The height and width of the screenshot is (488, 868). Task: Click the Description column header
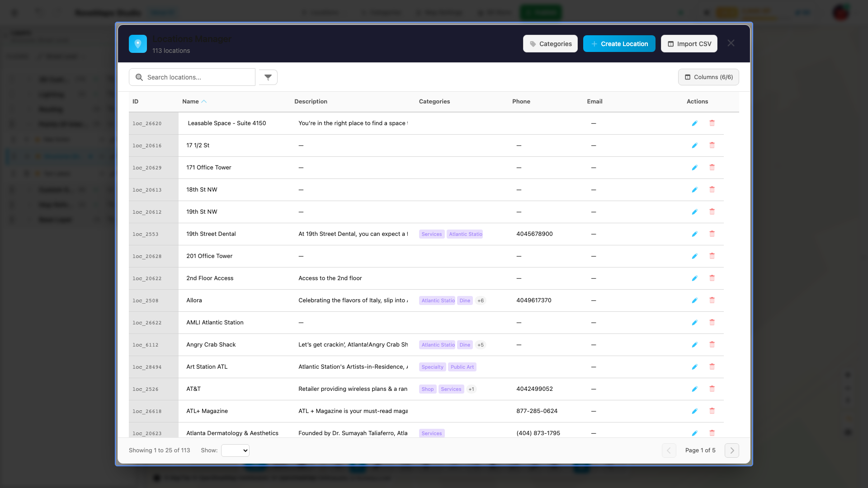coord(311,102)
